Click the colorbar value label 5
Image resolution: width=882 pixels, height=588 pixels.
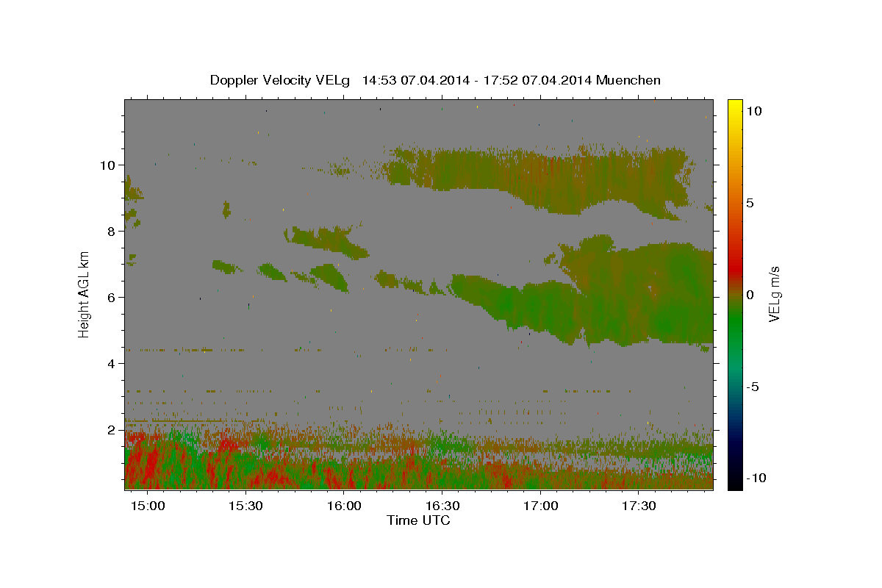coord(750,203)
